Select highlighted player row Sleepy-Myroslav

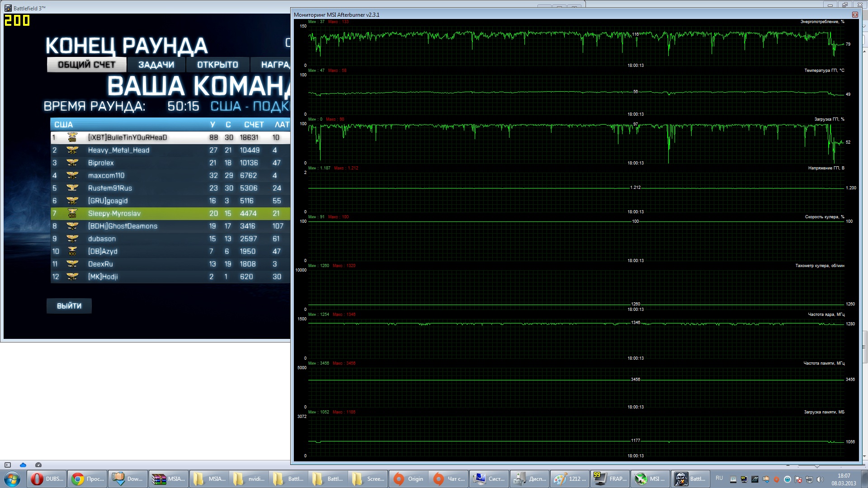170,213
